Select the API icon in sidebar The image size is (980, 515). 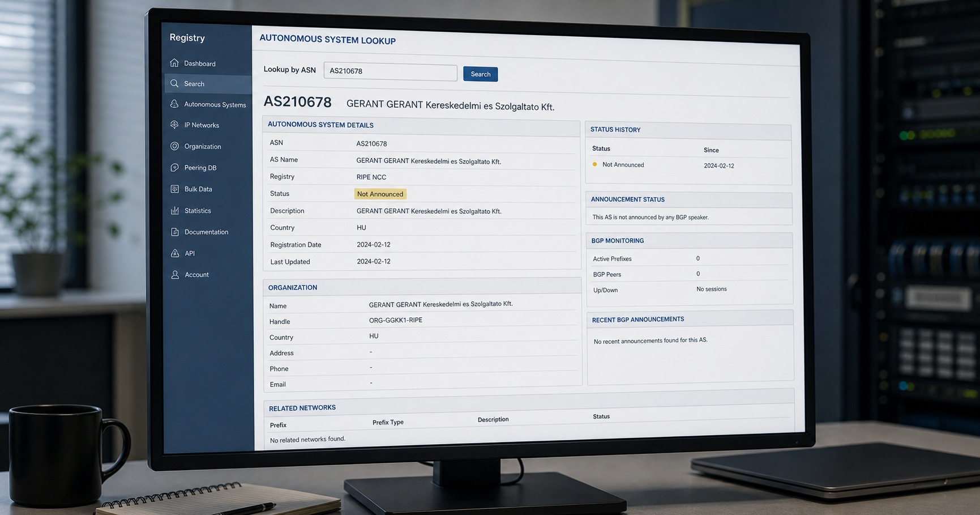pos(175,253)
